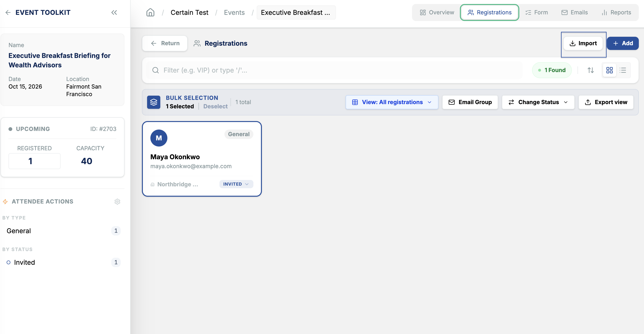This screenshot has height=334, width=644.
Task: Click the Add registration button
Action: point(623,43)
